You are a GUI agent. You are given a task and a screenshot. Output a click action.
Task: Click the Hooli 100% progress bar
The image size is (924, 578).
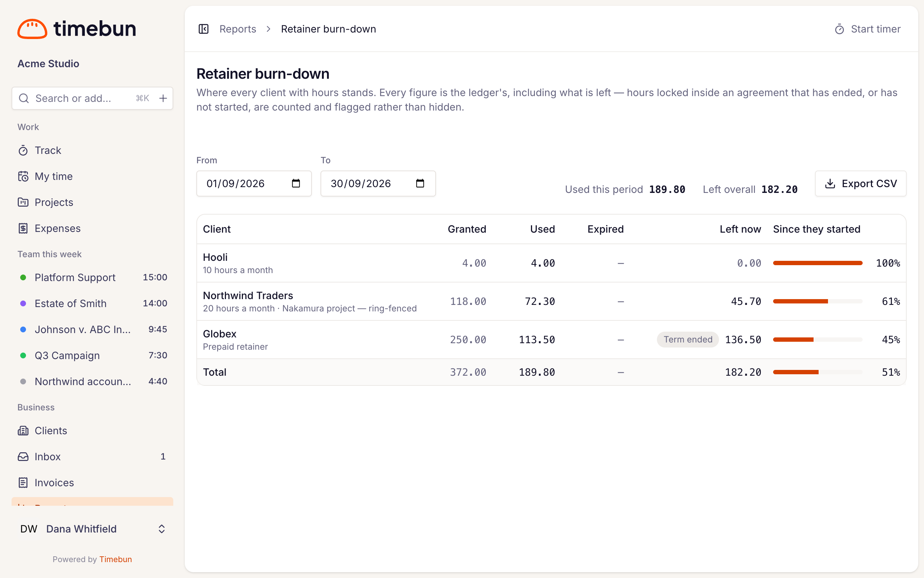point(818,263)
